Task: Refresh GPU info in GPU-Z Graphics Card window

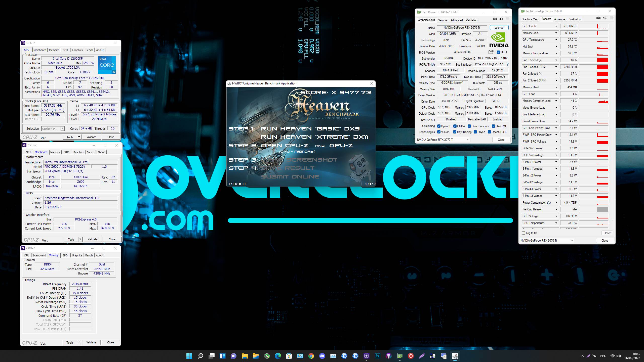Action: click(x=501, y=19)
